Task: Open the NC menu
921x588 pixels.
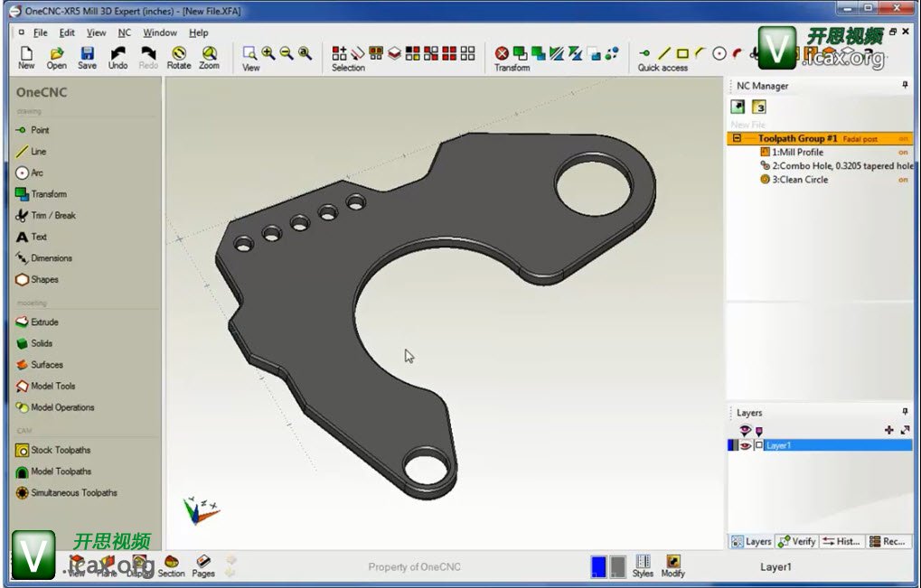Action: 125,33
